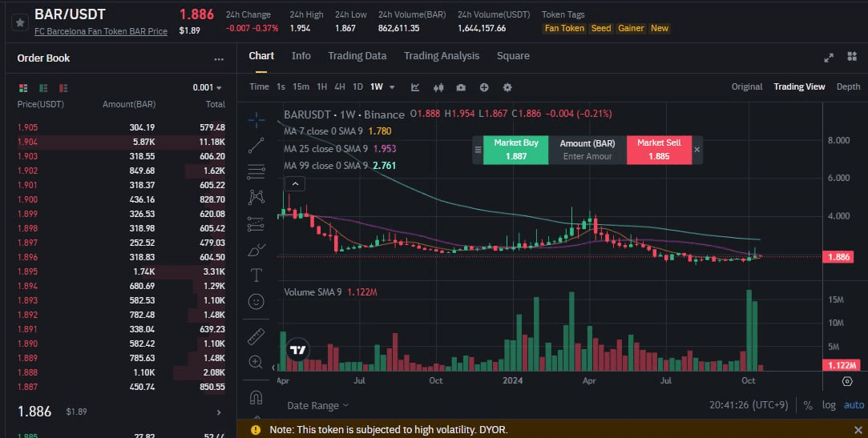Dismiss the high volatility note banner

pyautogui.click(x=858, y=430)
